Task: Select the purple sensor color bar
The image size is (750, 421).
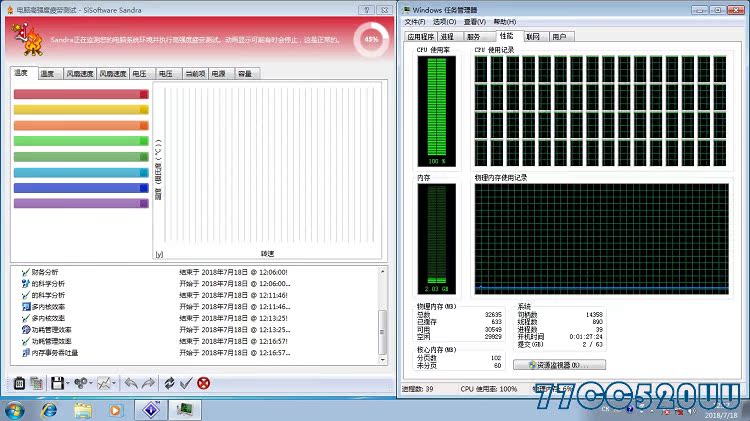Action: click(x=81, y=204)
